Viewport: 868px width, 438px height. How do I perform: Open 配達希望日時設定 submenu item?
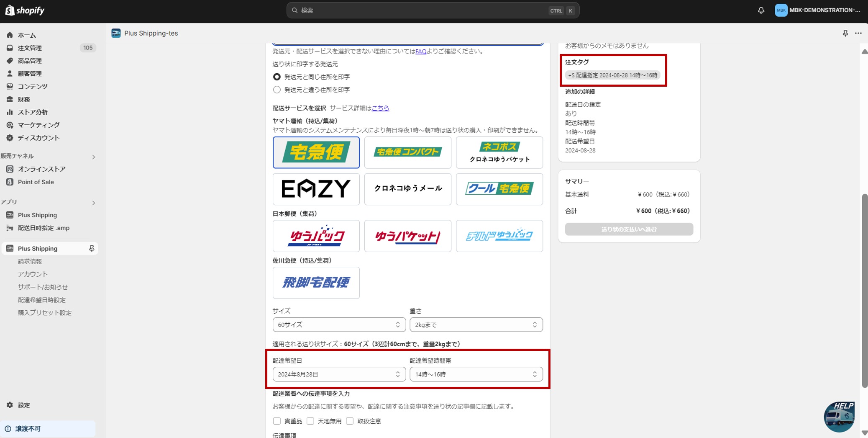42,300
